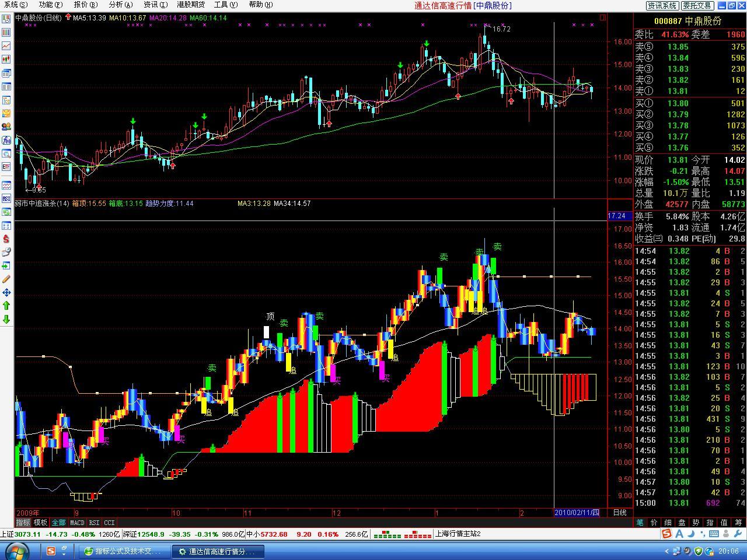
Task: Click the 2010/02/11 date marker on timeline
Action: (x=577, y=513)
